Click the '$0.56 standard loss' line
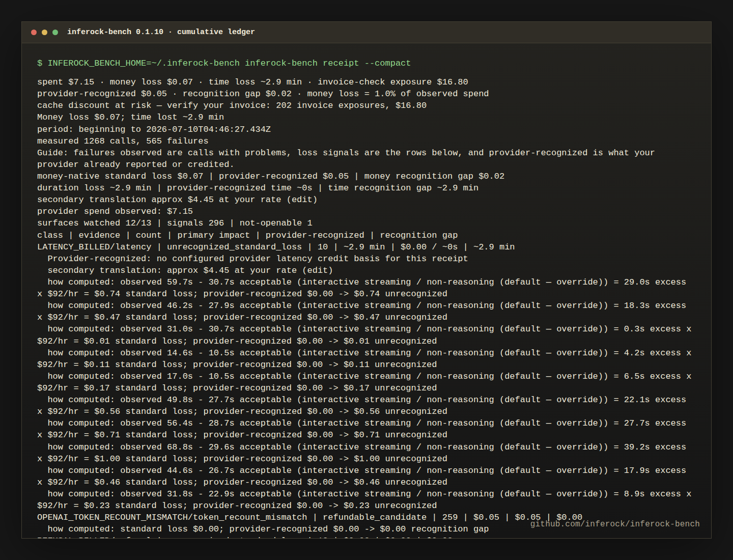The image size is (733, 560). [x=242, y=411]
